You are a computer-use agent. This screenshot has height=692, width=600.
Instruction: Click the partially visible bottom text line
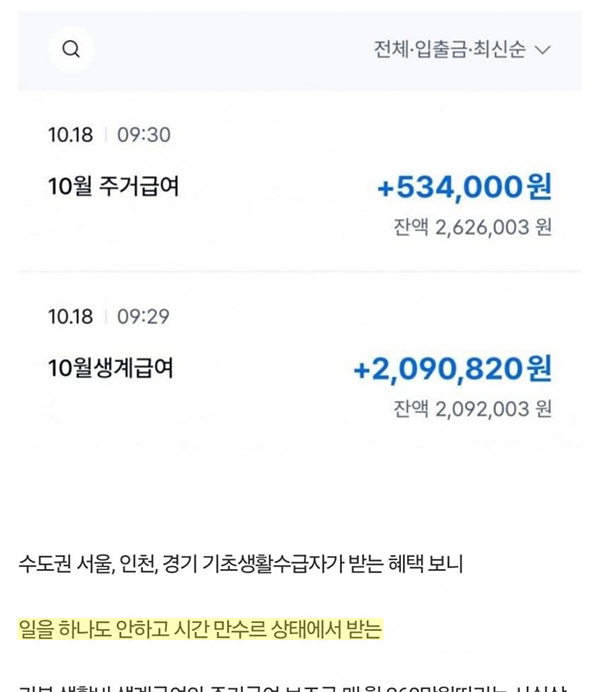pos(293,688)
